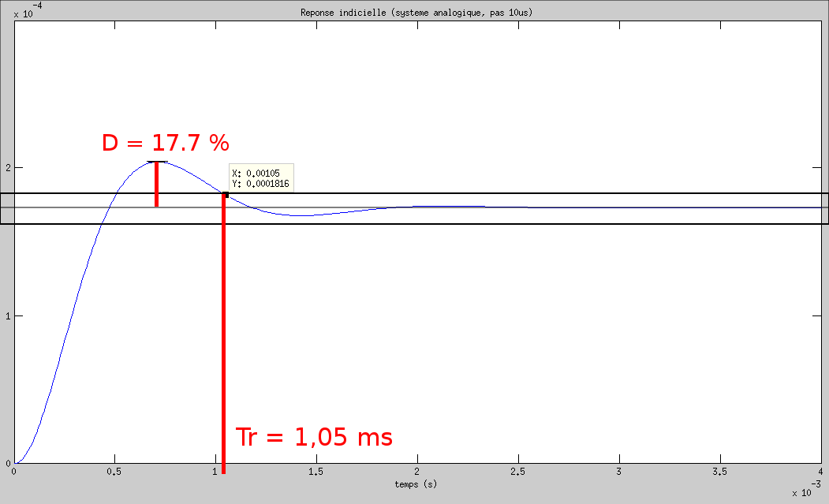Select the x-axis tick label 0.5
Image resolution: width=829 pixels, height=504 pixels.
tap(115, 472)
